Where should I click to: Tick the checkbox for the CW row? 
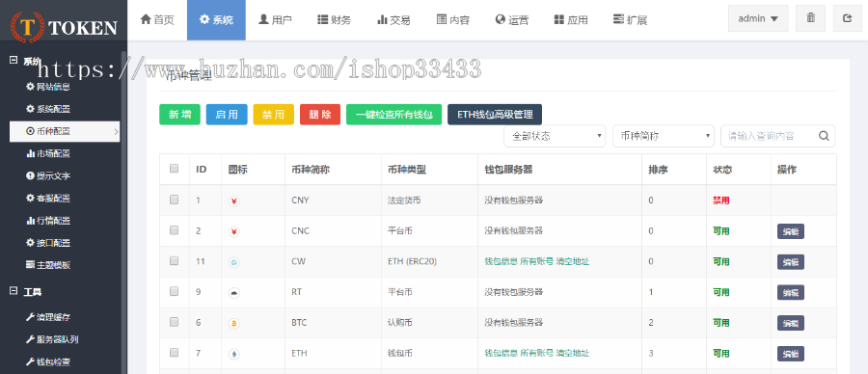coord(174,260)
